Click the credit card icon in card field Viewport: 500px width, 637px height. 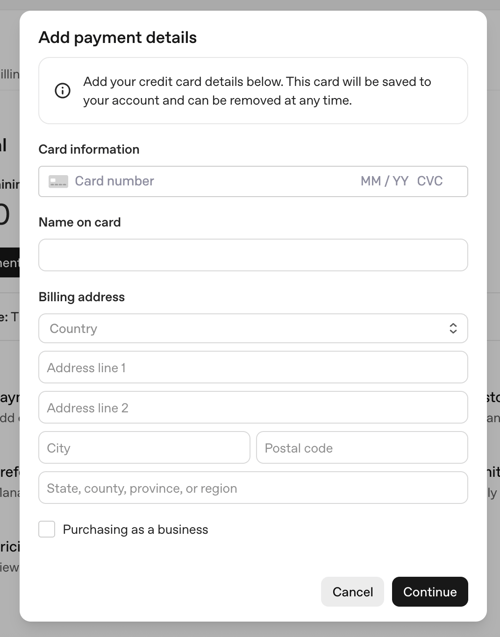coord(58,181)
